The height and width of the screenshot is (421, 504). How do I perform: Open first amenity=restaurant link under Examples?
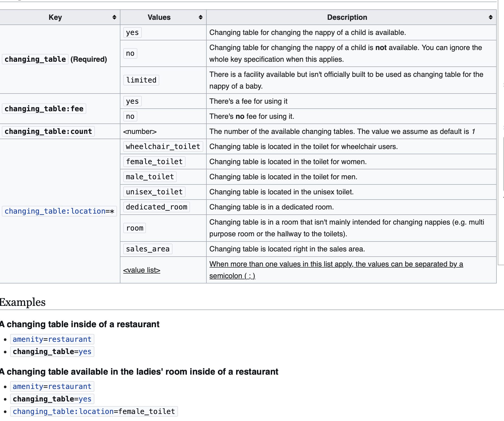[52, 339]
